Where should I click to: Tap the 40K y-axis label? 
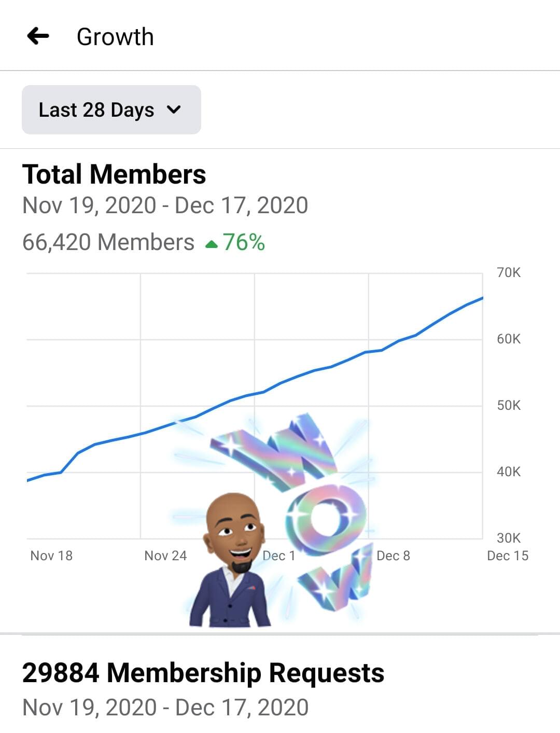click(x=508, y=472)
